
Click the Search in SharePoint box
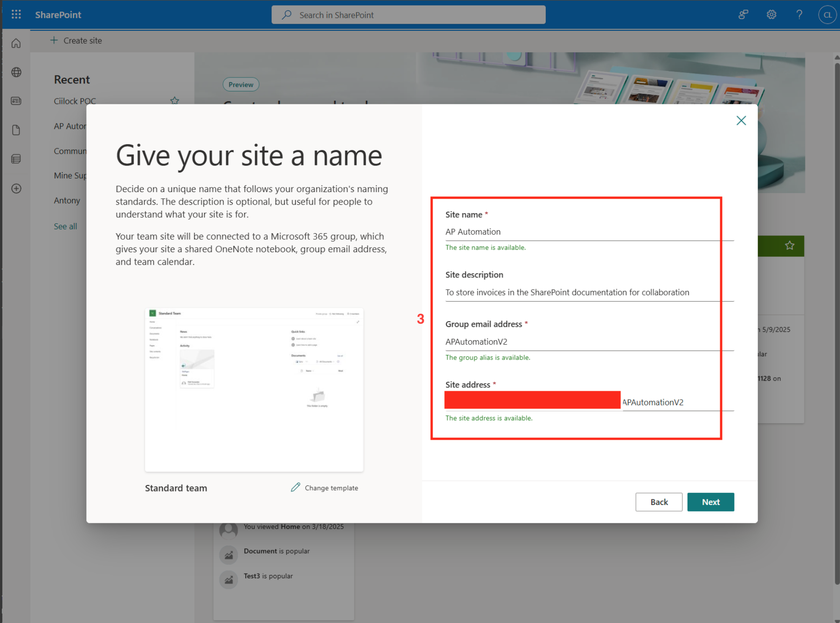(x=408, y=15)
